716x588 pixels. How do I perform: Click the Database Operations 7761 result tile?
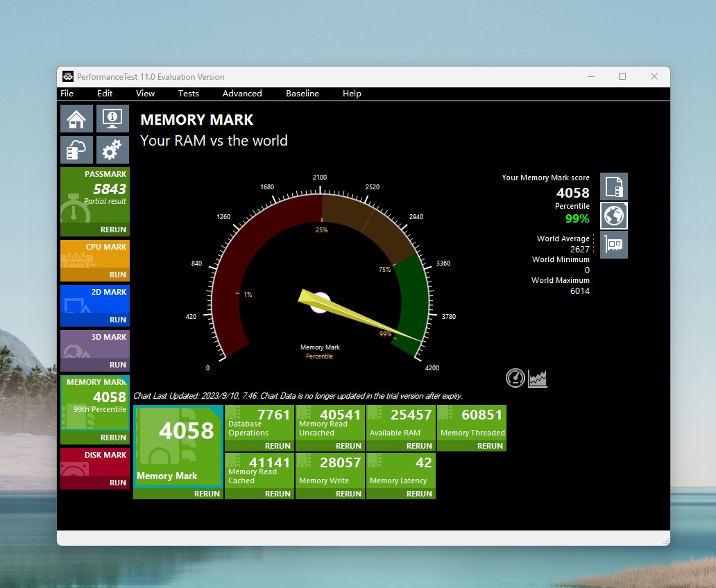(x=259, y=423)
